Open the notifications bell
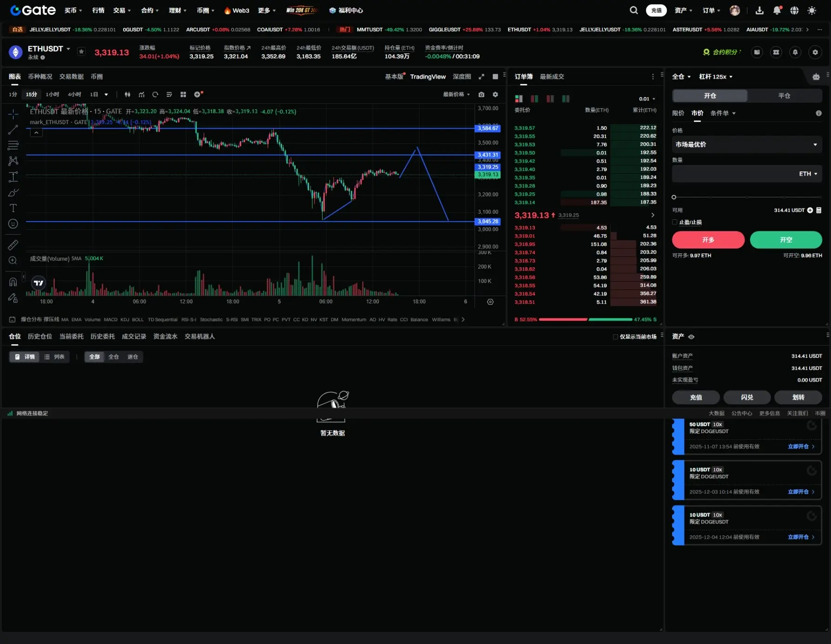 [x=777, y=10]
